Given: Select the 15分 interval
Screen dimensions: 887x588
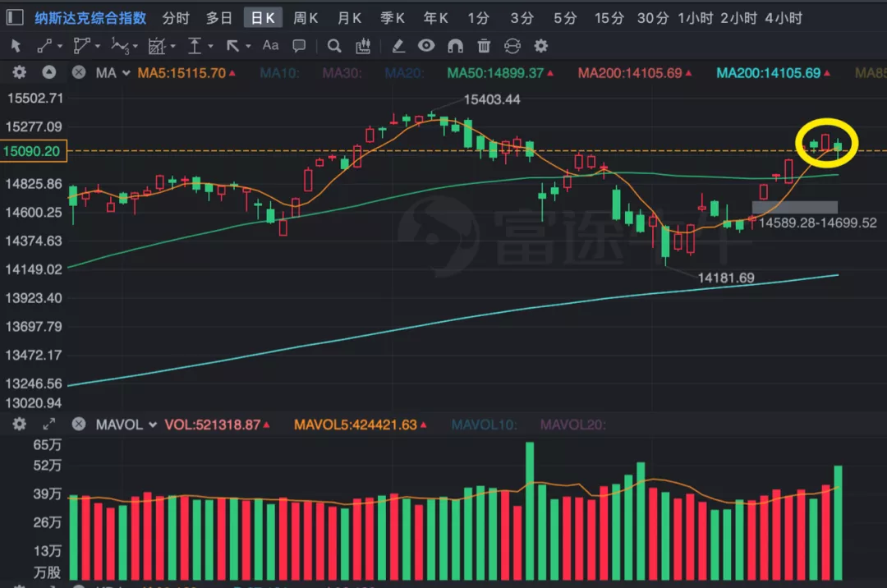Looking at the screenshot, I should pyautogui.click(x=609, y=18).
